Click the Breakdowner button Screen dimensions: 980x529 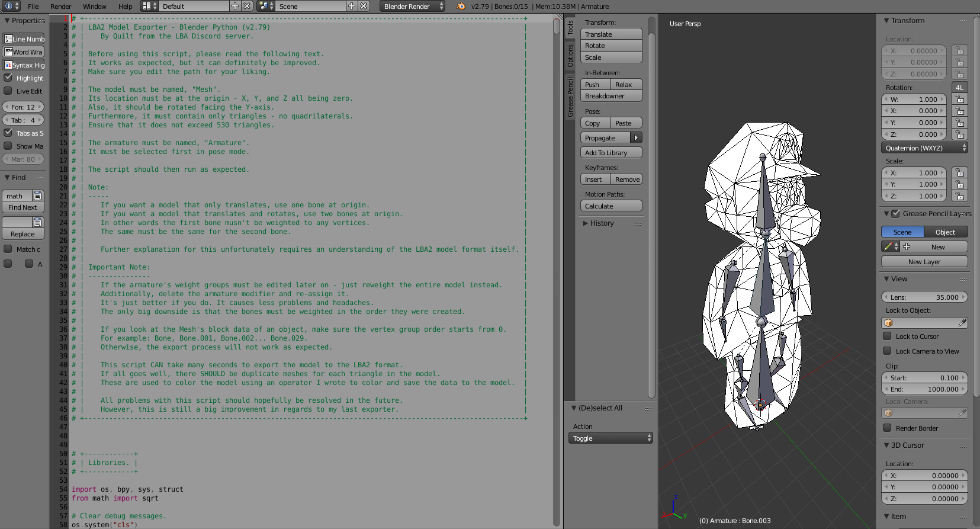click(611, 96)
